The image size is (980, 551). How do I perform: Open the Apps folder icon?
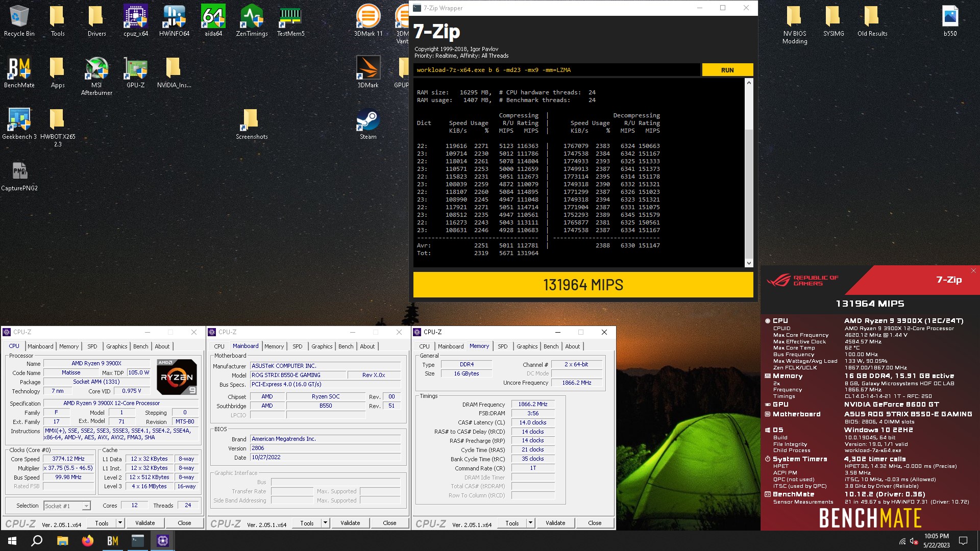[x=58, y=72]
